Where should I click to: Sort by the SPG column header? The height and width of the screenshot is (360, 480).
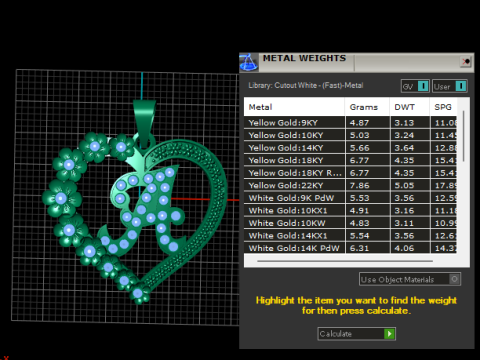click(443, 107)
